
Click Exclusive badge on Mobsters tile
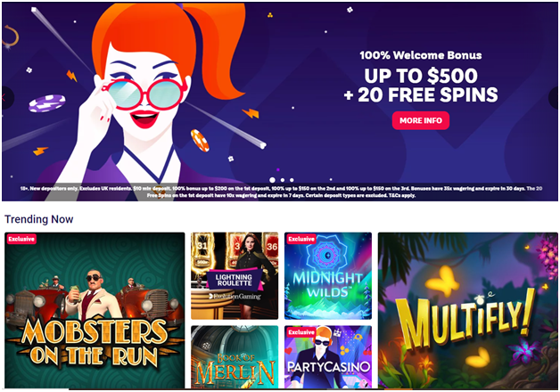tap(21, 239)
